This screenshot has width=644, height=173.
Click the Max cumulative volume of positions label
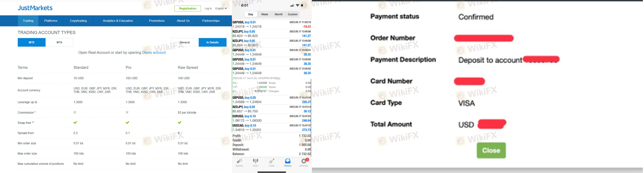(x=41, y=164)
